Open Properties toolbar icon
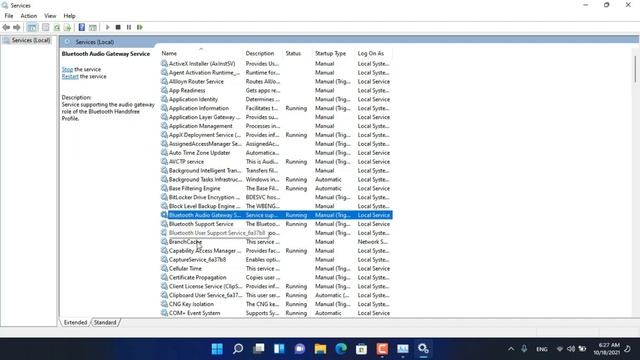The image size is (640, 360). coord(46,27)
